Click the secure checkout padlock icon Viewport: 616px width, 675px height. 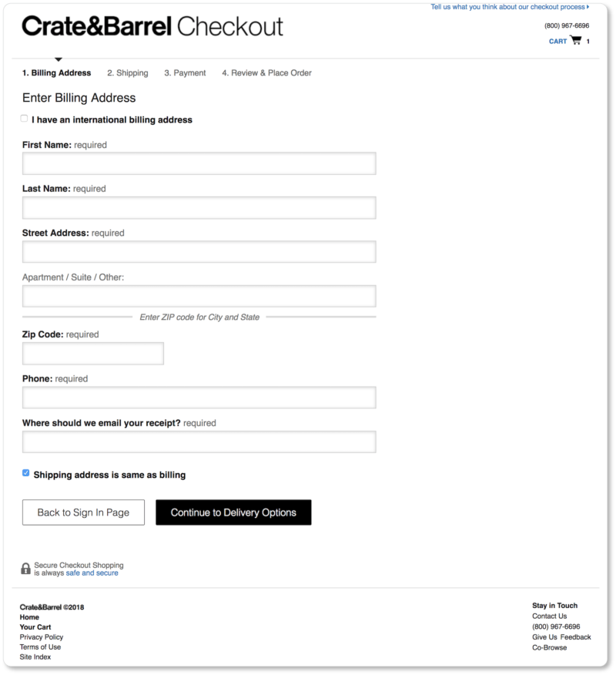(x=25, y=569)
